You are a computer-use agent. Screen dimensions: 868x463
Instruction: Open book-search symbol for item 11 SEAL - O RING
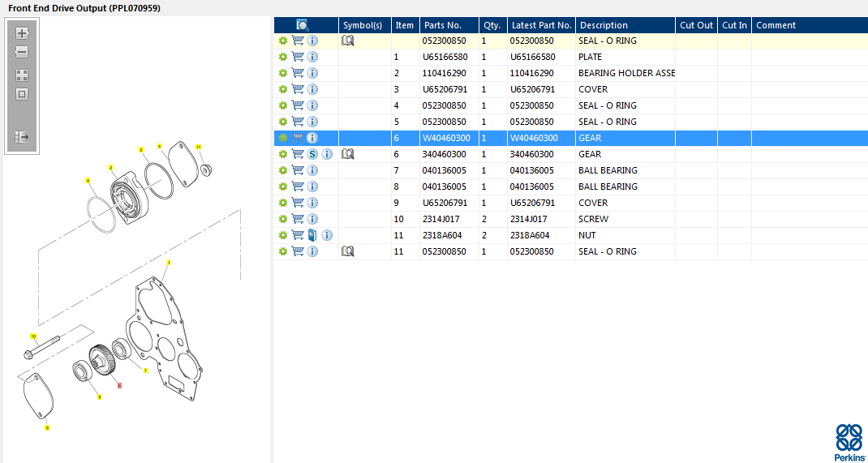point(348,251)
